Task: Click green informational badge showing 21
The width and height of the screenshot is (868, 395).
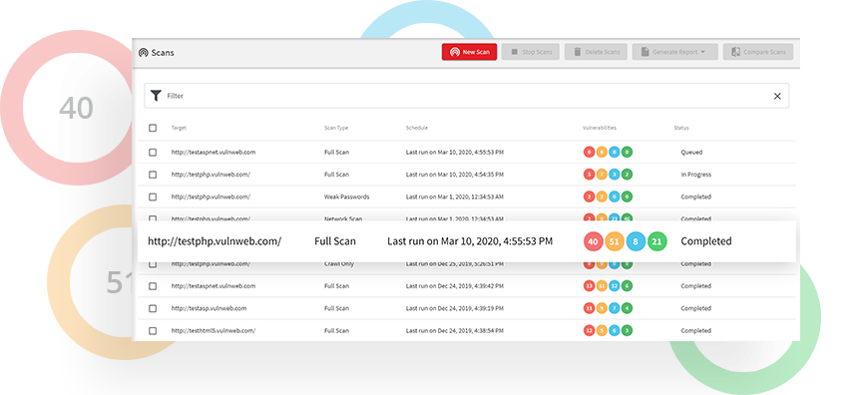Action: click(x=657, y=241)
